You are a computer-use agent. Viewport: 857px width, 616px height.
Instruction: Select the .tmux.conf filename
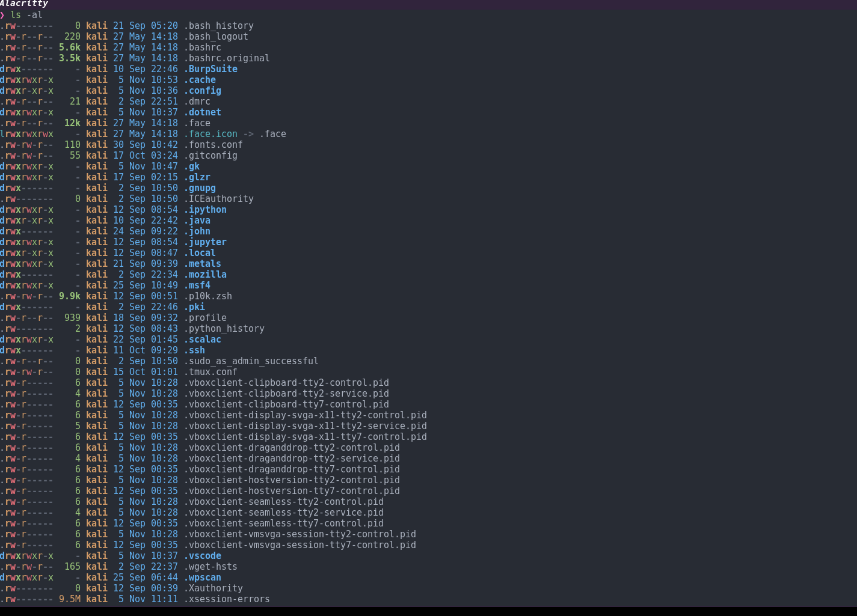[x=210, y=372]
